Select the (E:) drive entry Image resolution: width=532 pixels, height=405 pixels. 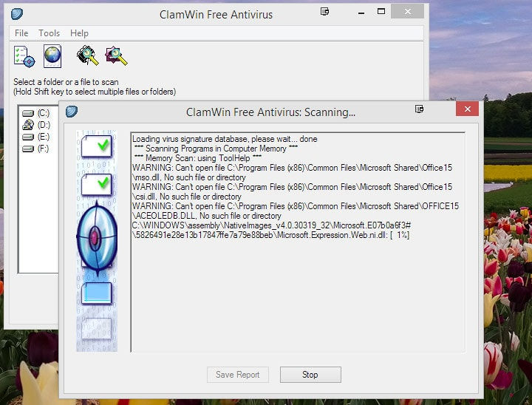point(36,137)
